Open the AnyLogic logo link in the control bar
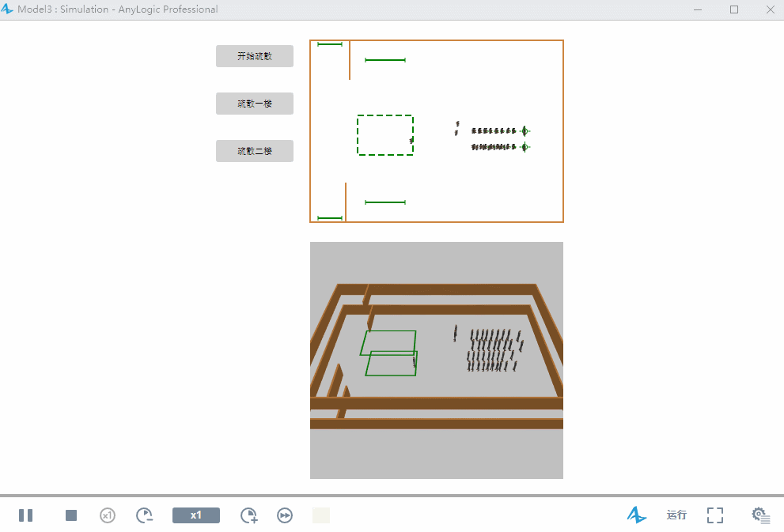Screen dimensions: 784x532 point(637,515)
